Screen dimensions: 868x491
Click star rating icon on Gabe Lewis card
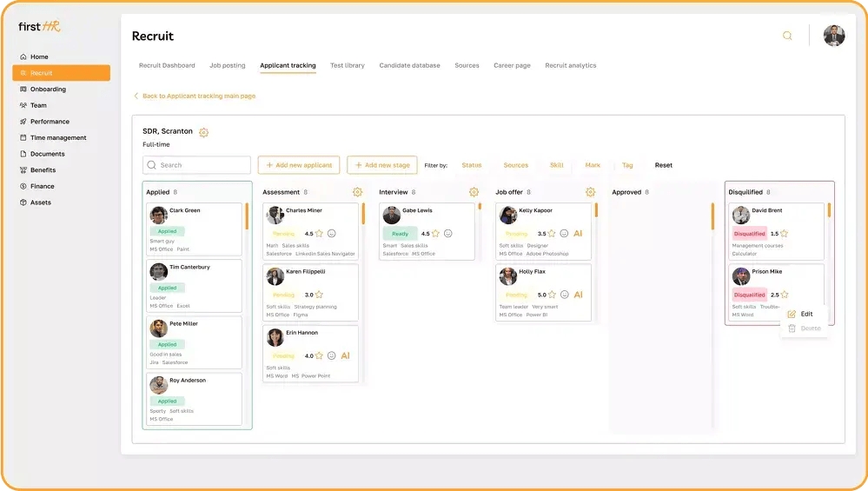pyautogui.click(x=436, y=234)
